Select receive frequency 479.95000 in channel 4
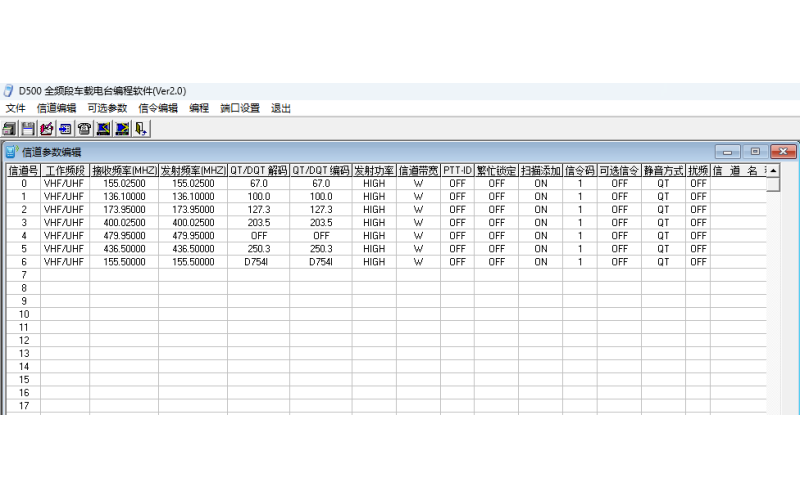This screenshot has height=500, width=800. point(124,236)
